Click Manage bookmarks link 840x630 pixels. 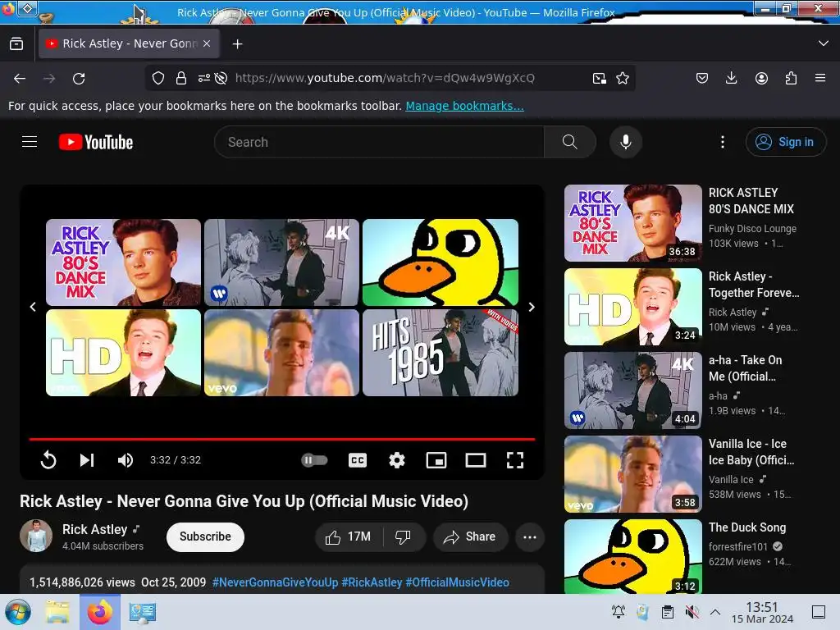464,106
